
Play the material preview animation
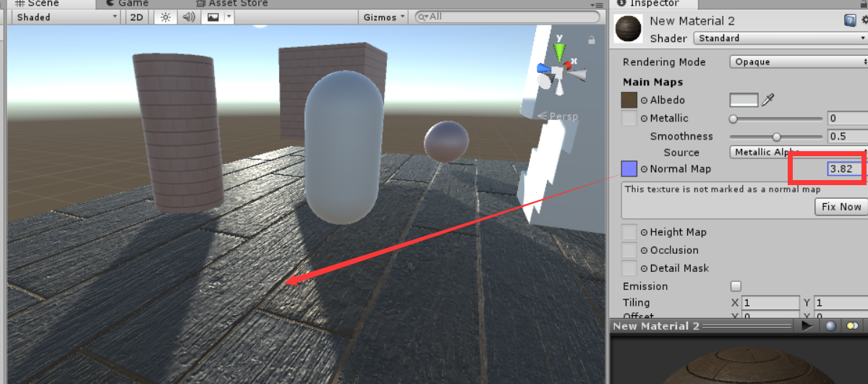click(x=807, y=326)
